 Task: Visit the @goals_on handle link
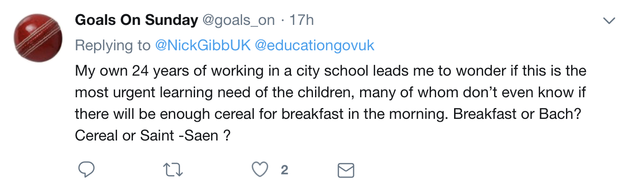(239, 21)
